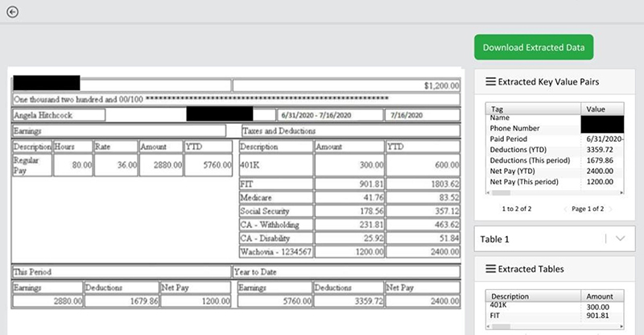This screenshot has width=644, height=335.
Task: Click the Angela Hitchcock name field
Action: tap(59, 115)
